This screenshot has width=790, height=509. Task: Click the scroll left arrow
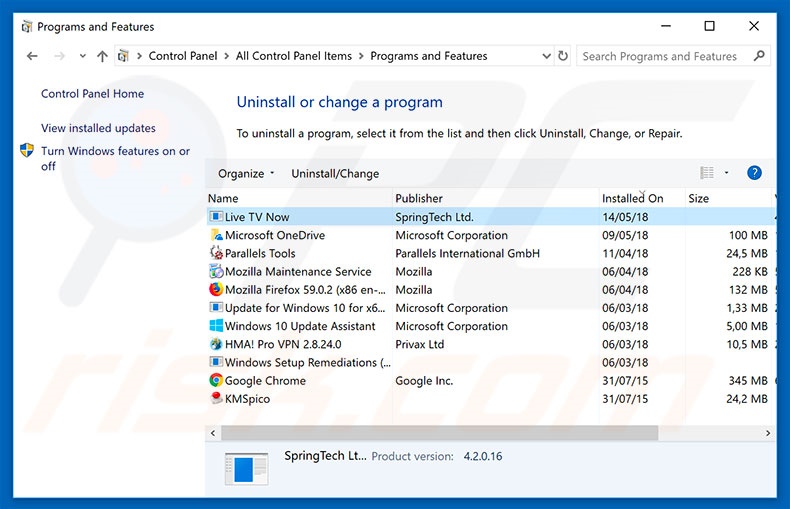[x=213, y=433]
